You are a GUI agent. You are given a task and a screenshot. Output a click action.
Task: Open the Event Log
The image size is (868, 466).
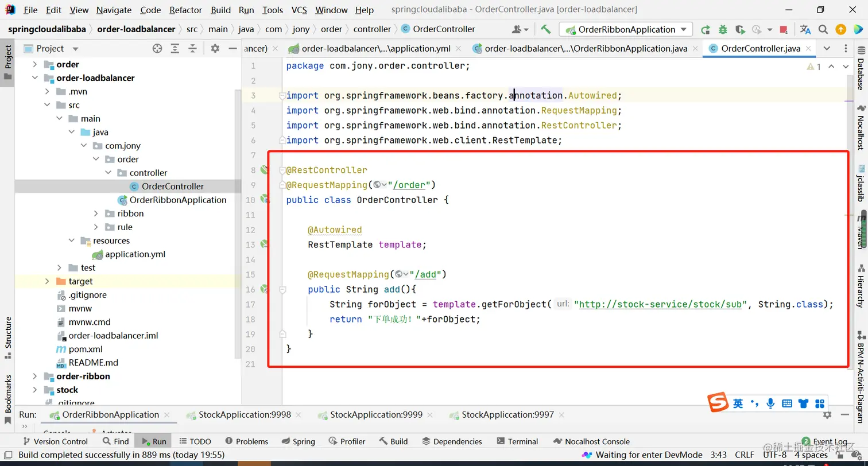(x=824, y=441)
